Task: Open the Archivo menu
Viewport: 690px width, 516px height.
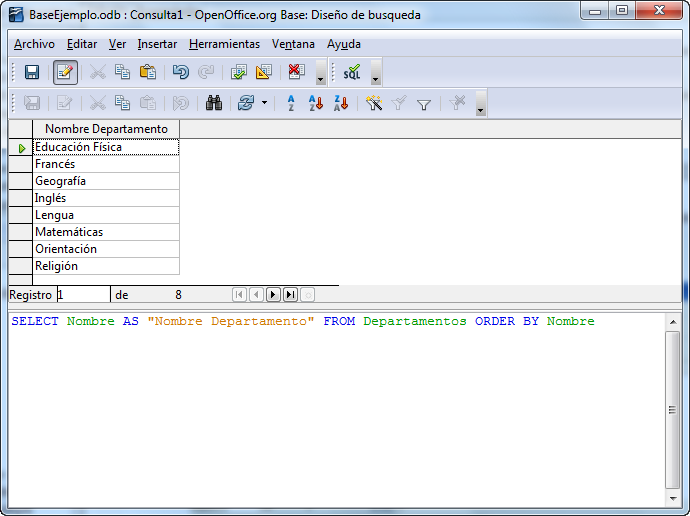Action: pos(34,44)
